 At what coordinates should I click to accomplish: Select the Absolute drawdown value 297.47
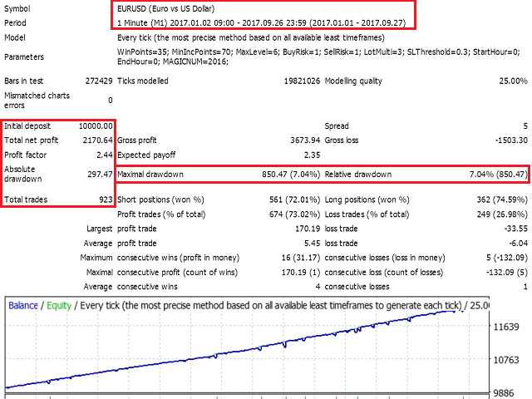click(x=97, y=175)
